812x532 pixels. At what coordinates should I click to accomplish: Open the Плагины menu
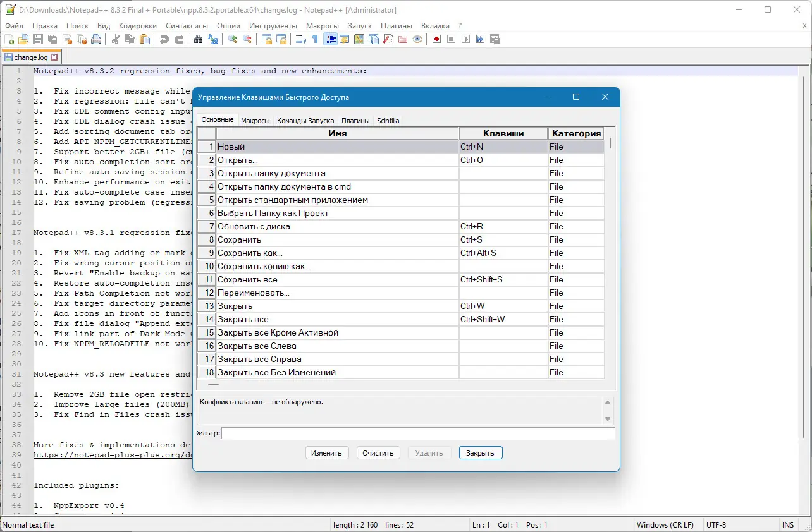click(397, 26)
